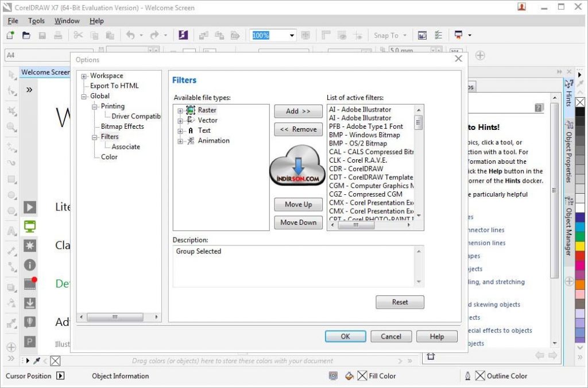Click the Redo arrow icon
The image size is (588, 388).
coord(154,35)
